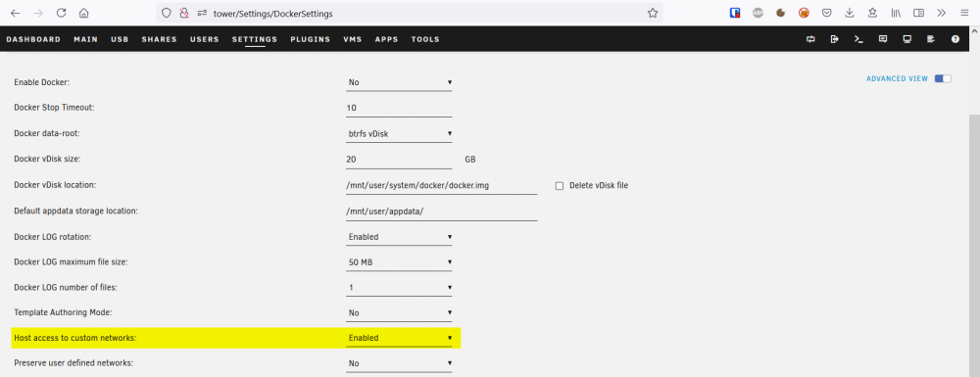Open the Docker LOG rotation dropdown

pos(399,237)
